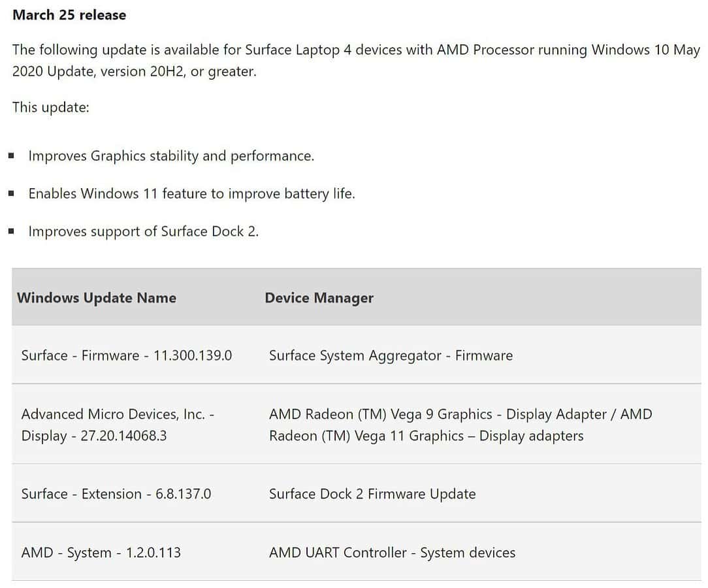This screenshot has height=588, width=708.
Task: Select AMD System 1.2.0.113 cell
Action: click(101, 552)
